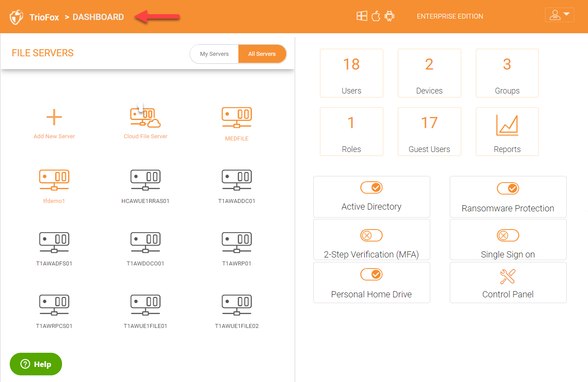Select the HCAWUE1RRAS01 server icon
The image size is (588, 382).
145,180
